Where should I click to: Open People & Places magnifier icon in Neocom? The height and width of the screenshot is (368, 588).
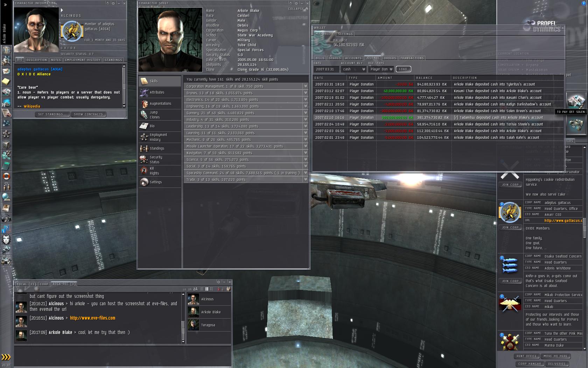(6, 60)
